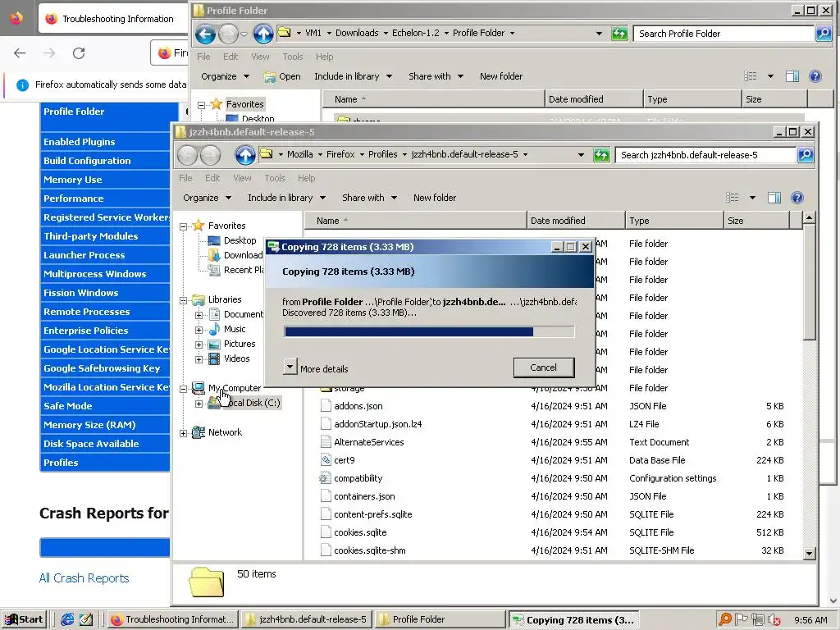Open address history dropdown in jzzh4bnb.default-release-5 window
The width and height of the screenshot is (840, 630).
point(581,155)
